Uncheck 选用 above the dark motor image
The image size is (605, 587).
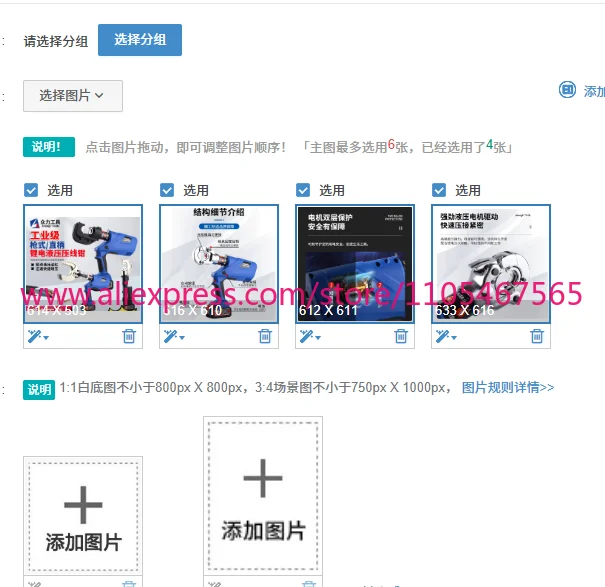coord(303,190)
